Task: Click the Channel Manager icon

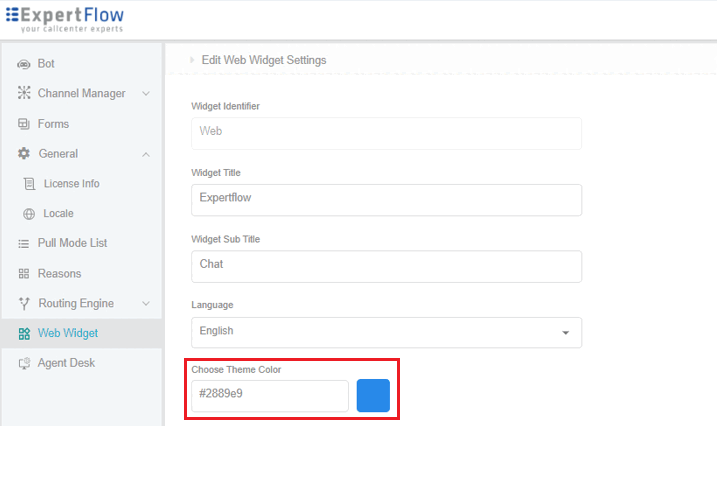Action: click(24, 94)
